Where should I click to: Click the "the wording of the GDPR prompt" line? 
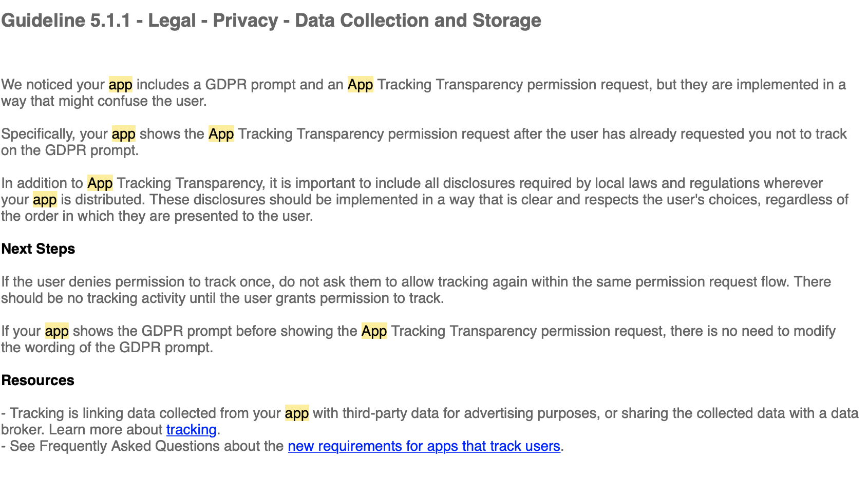(x=107, y=348)
